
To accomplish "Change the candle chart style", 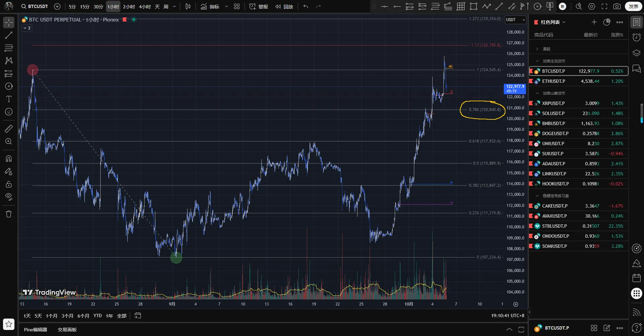I will 188,6.
